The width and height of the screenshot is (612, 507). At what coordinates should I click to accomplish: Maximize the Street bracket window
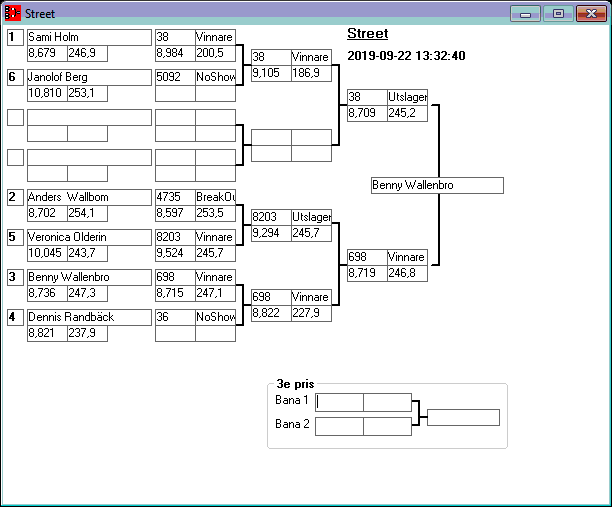pyautogui.click(x=558, y=14)
